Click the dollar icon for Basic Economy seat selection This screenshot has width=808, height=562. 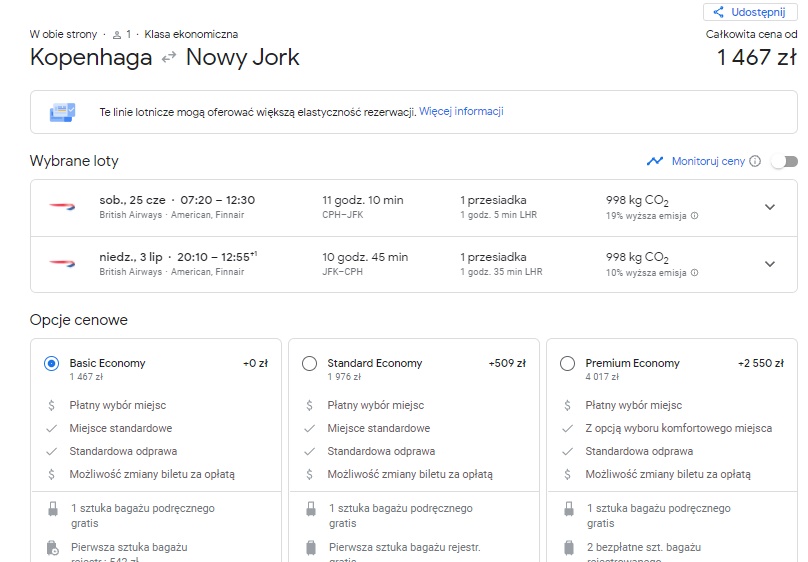point(52,405)
